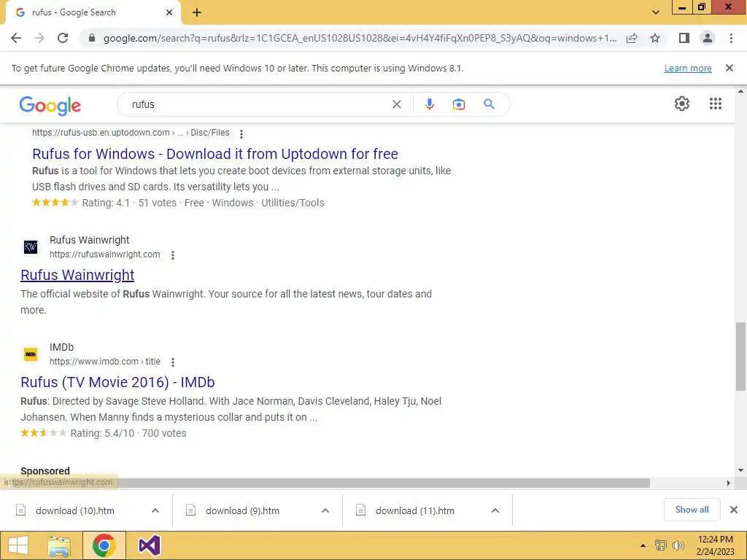747x560 pixels.
Task: Dismiss the Windows 8.1 update notice
Action: [x=729, y=68]
